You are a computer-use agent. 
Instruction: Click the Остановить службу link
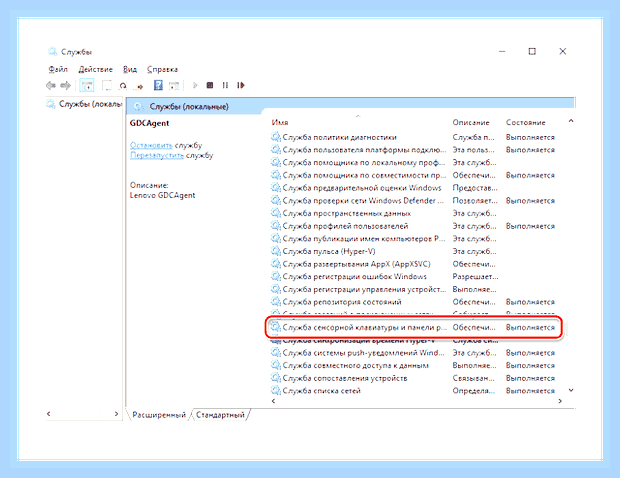151,145
